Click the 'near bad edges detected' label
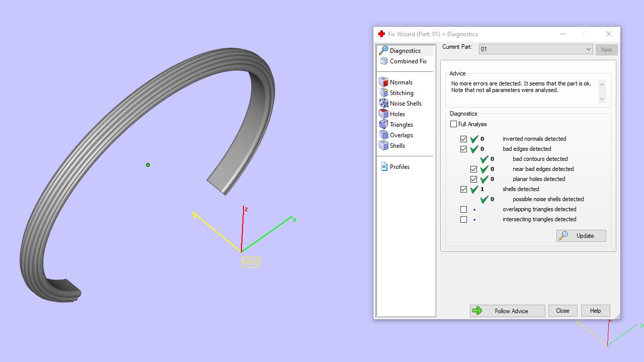The height and width of the screenshot is (362, 644). pos(543,169)
